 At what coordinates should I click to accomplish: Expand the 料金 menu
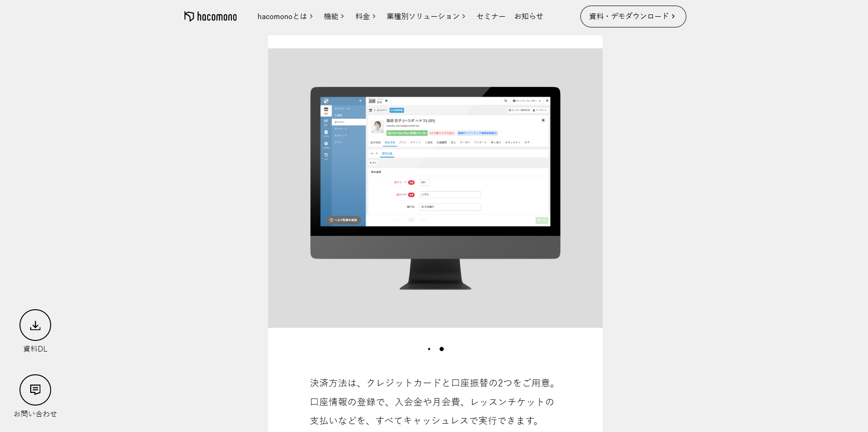[366, 16]
